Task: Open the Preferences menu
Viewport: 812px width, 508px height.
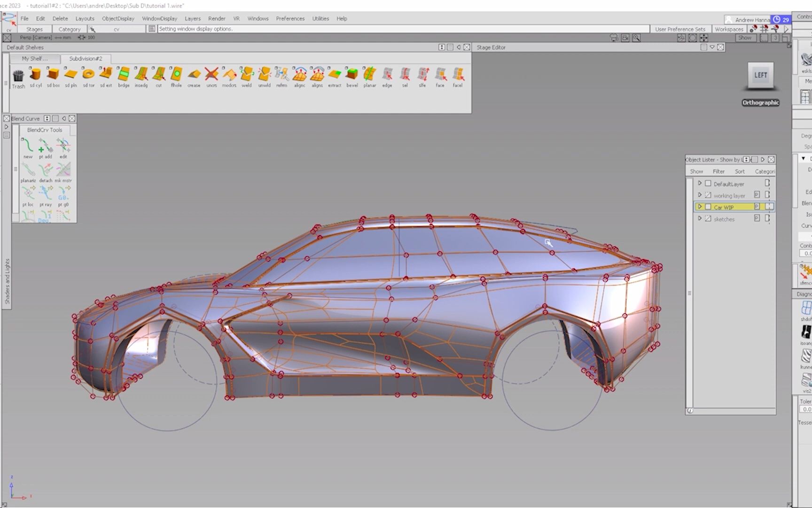Action: coord(290,18)
